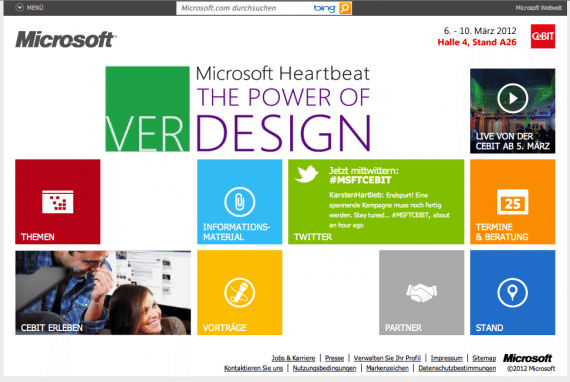Click the map pin icon on Stand tile
Viewport: 570px width, 382px height.
point(513,293)
